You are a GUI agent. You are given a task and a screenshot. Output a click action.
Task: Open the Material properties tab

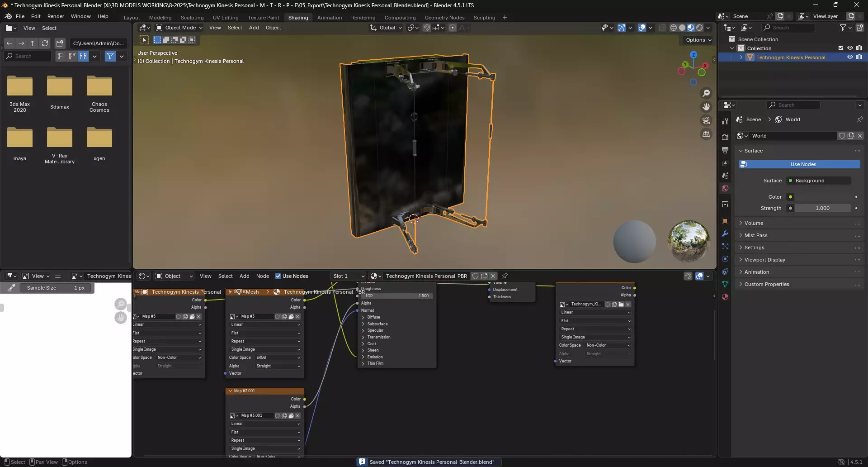tap(725, 297)
